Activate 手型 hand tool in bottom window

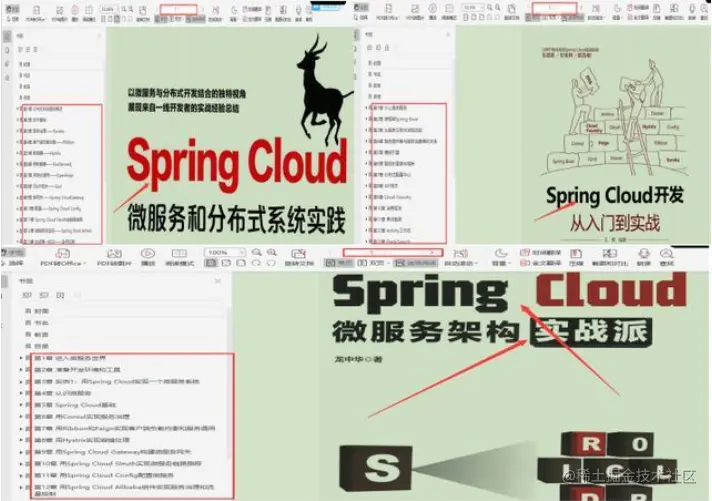[13, 253]
